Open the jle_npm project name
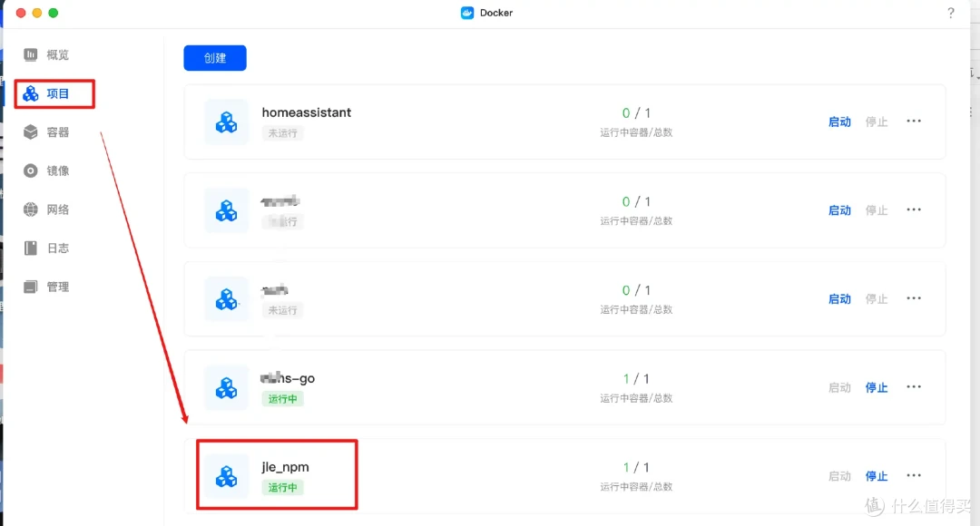 coord(285,467)
